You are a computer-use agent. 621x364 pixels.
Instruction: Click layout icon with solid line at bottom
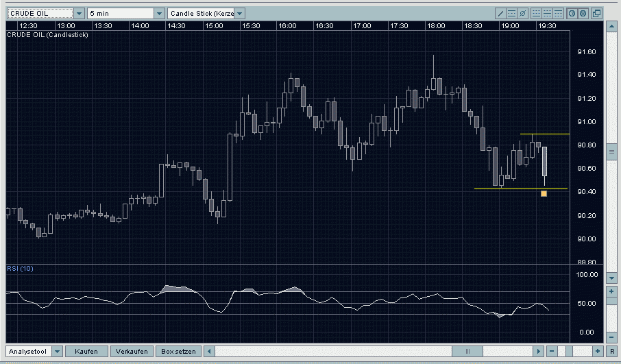click(x=536, y=14)
